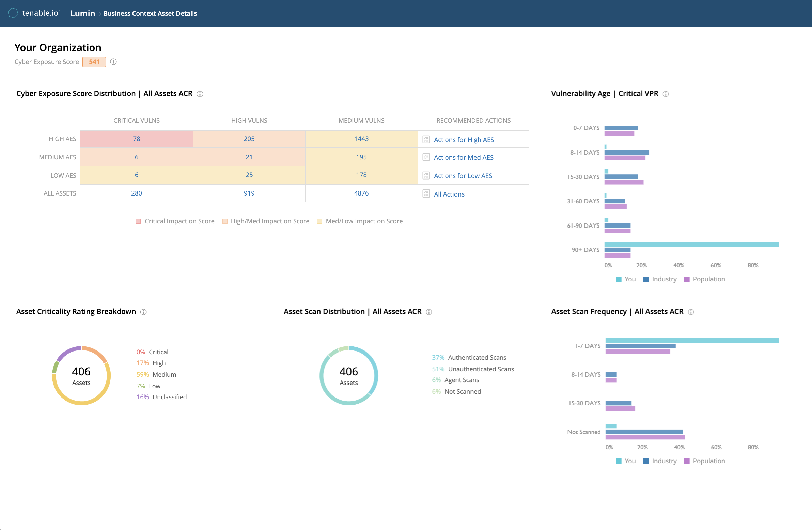Screen dimensions: 812x530
Task: Click the 4876 medium vulns All Assets value
Action: click(361, 193)
